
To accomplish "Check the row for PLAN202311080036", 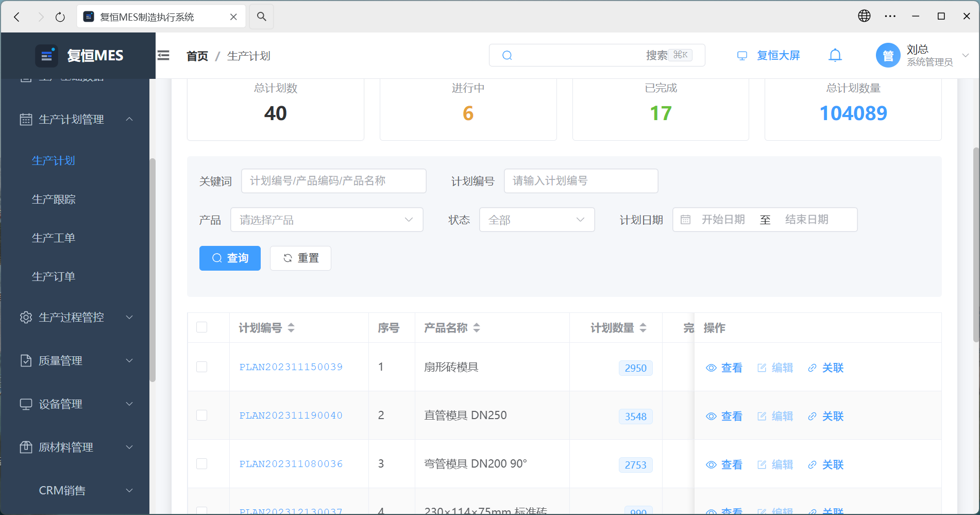I will tap(202, 463).
